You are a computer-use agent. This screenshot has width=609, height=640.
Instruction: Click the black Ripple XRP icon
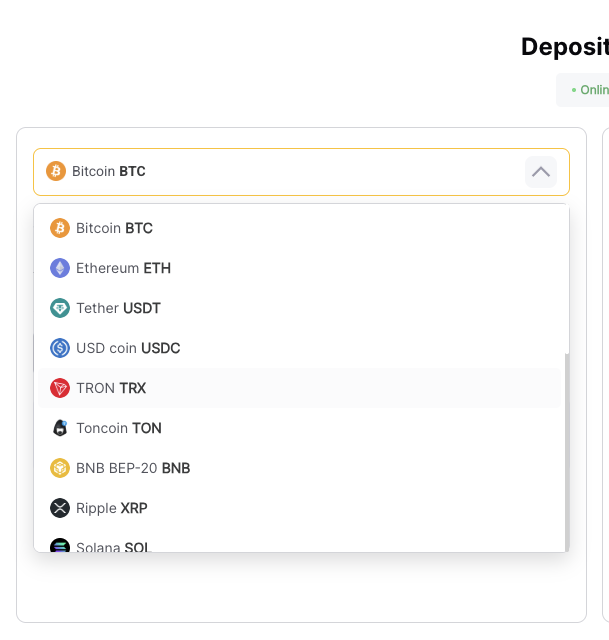click(60, 508)
